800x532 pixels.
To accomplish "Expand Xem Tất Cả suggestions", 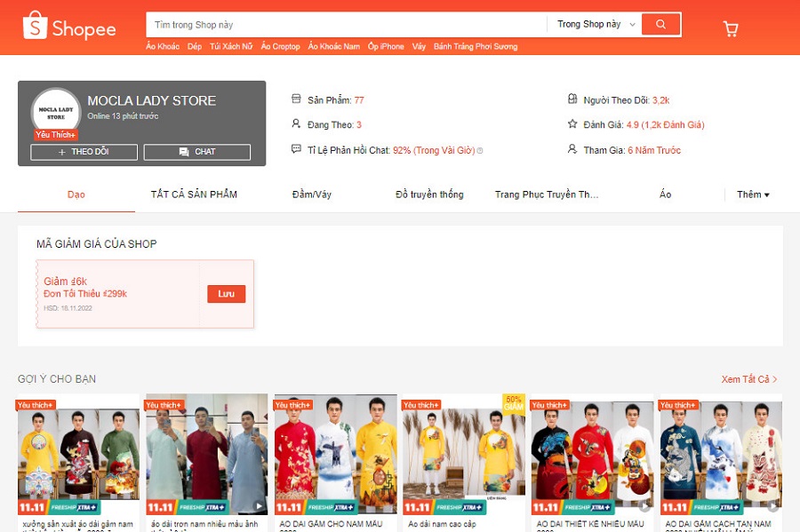I will [x=749, y=379].
